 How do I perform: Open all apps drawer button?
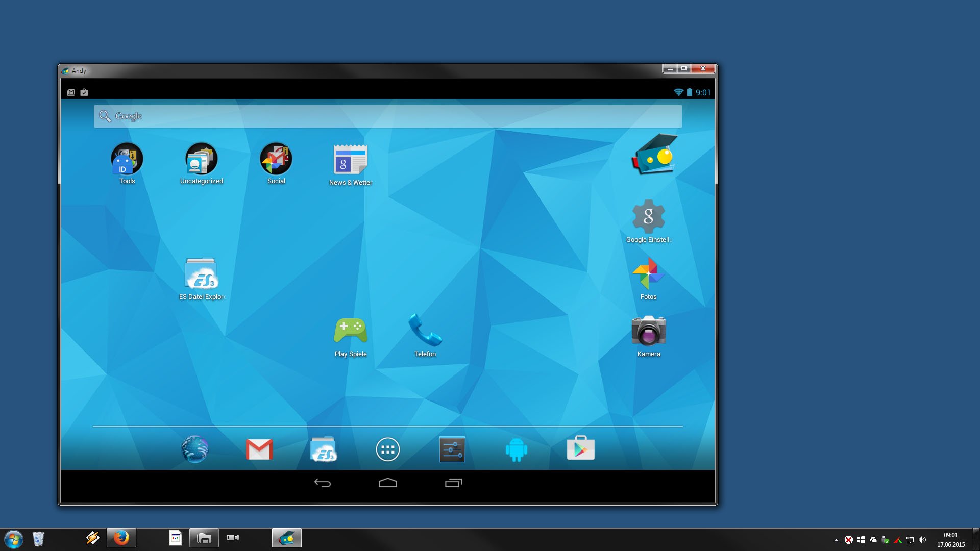point(388,449)
